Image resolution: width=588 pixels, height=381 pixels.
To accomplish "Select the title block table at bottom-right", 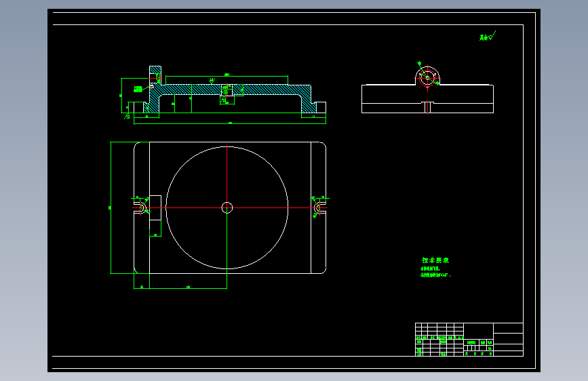I will coord(469,340).
